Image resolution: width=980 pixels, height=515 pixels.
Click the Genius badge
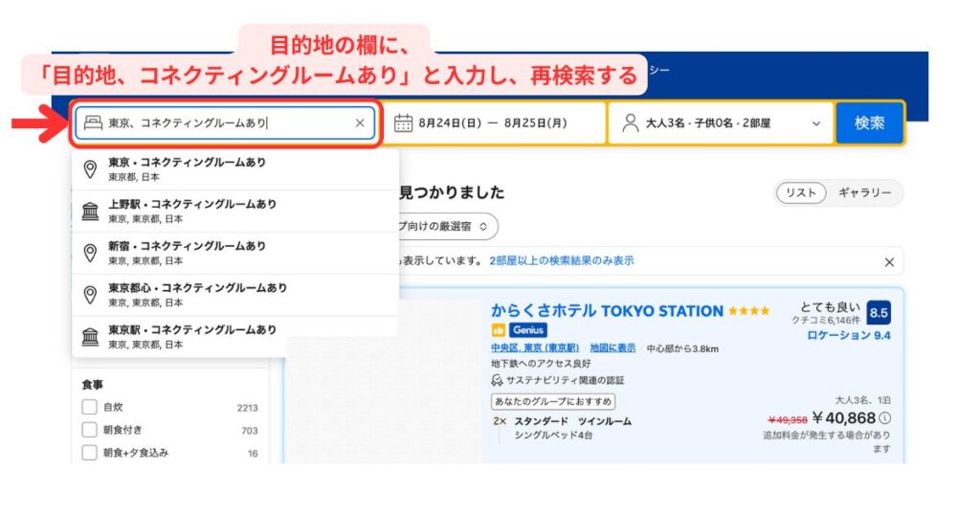(528, 330)
